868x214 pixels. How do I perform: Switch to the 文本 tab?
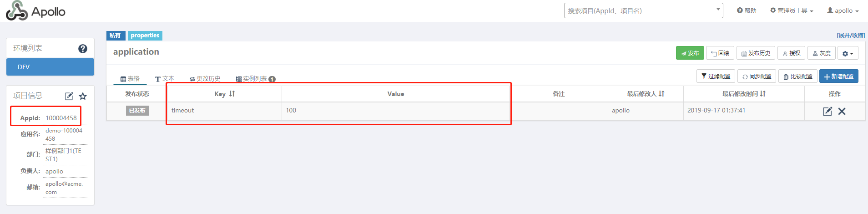tap(165, 79)
